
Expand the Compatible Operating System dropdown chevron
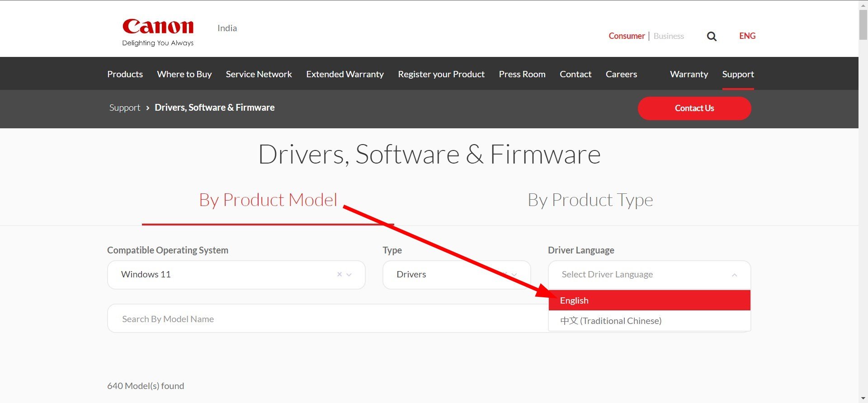[x=349, y=275]
